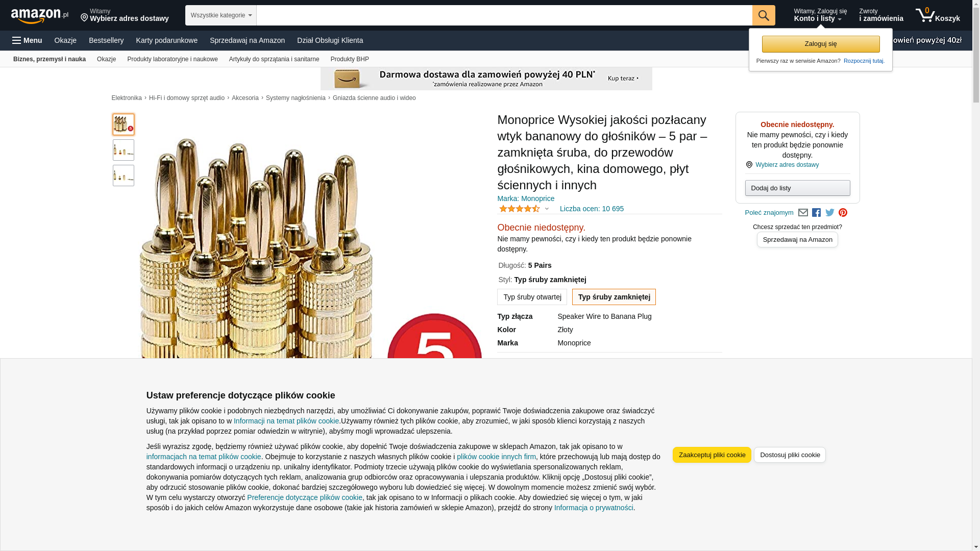980x551 pixels.
Task: Open 'Liczba ocen: 10 695' reviews link
Action: coord(592,209)
